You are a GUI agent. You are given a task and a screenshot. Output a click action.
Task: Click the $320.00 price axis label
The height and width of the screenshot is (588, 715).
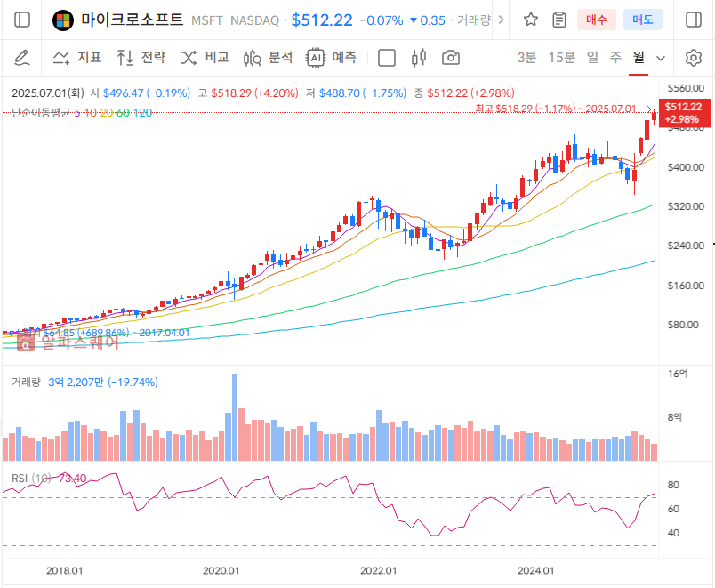[x=686, y=206]
